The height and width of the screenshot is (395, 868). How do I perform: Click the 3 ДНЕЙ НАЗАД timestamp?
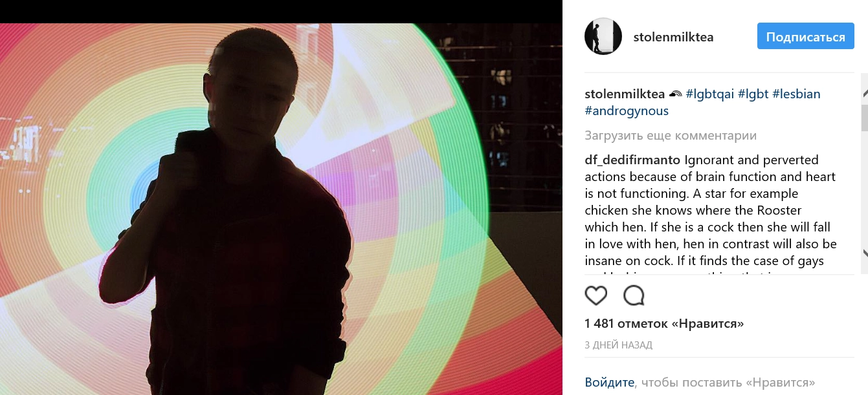[618, 345]
